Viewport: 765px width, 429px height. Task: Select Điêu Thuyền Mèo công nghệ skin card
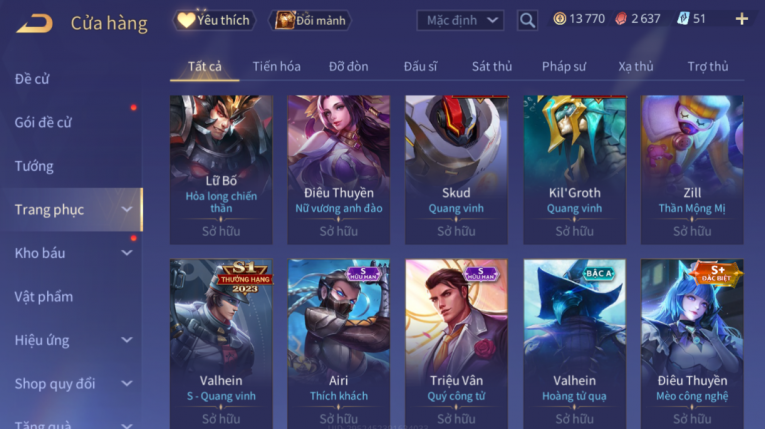coord(692,344)
